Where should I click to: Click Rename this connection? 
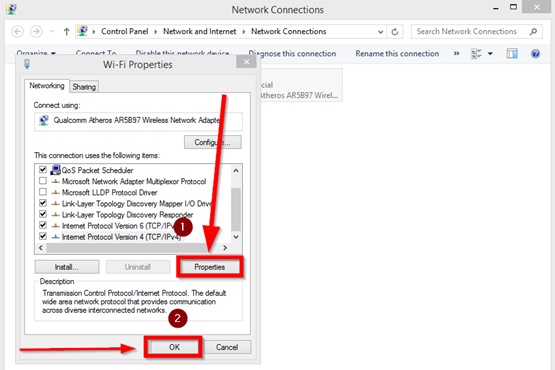(x=397, y=53)
